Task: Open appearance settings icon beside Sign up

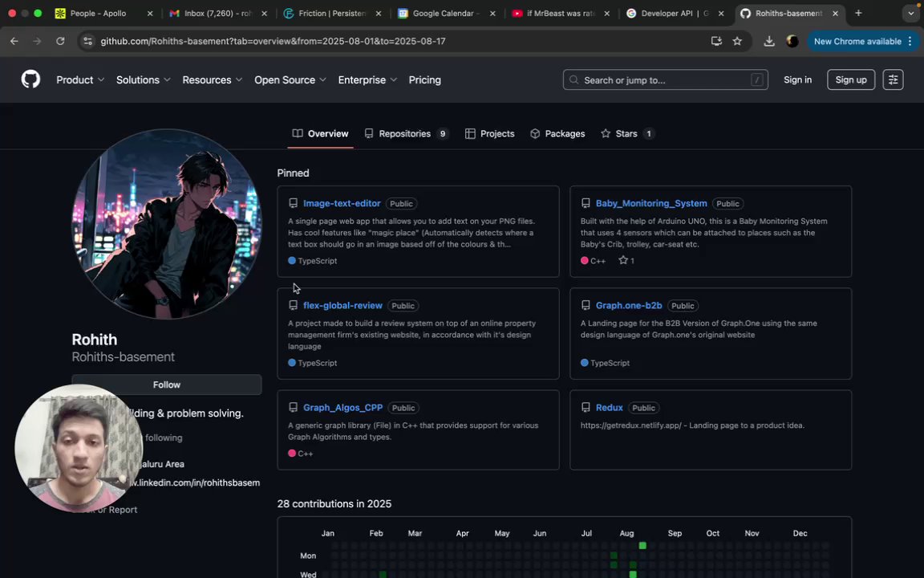Action: pyautogui.click(x=893, y=79)
